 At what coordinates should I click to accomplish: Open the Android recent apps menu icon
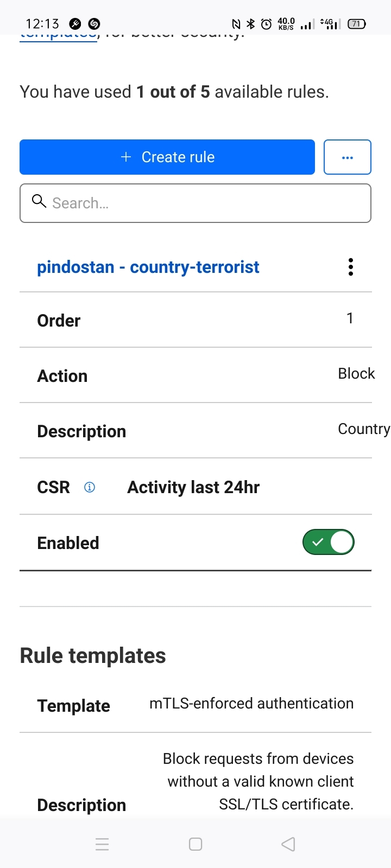click(x=102, y=844)
